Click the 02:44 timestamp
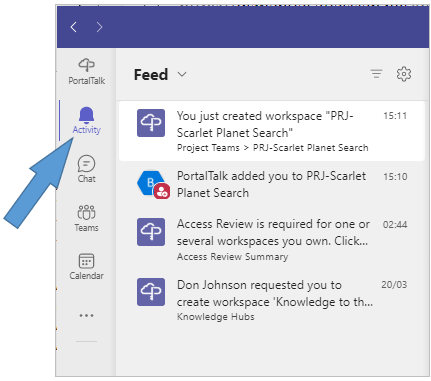The image size is (431, 381). pyautogui.click(x=395, y=225)
